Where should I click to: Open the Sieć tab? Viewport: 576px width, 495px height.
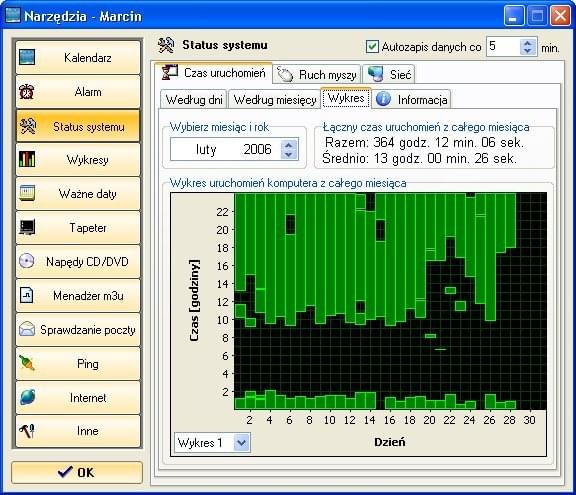click(389, 75)
